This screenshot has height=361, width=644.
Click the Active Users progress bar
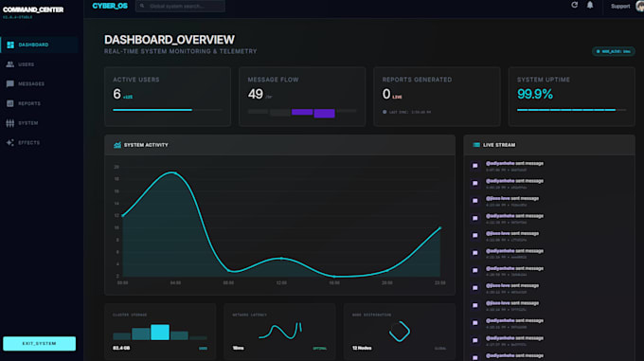[168, 110]
